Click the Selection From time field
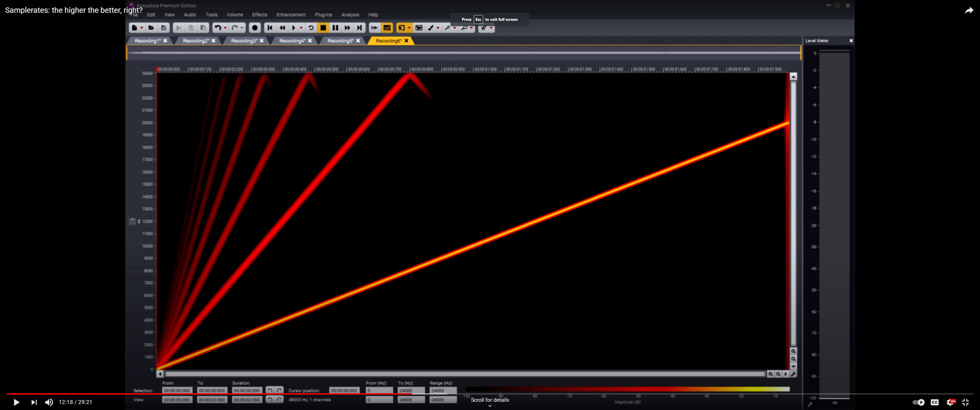The image size is (980, 410). 177,391
